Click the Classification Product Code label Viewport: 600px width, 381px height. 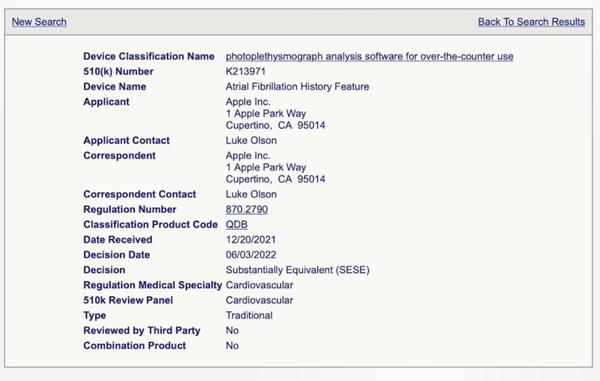coord(150,225)
